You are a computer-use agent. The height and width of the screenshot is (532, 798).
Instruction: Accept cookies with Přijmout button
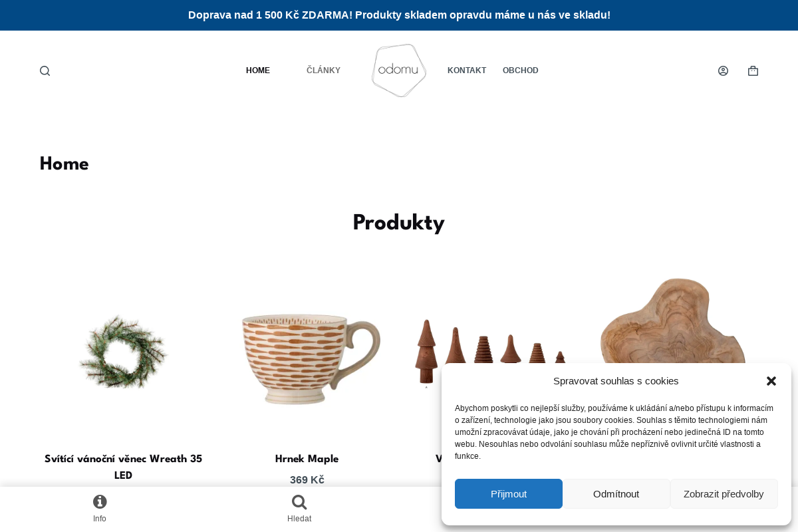509,493
